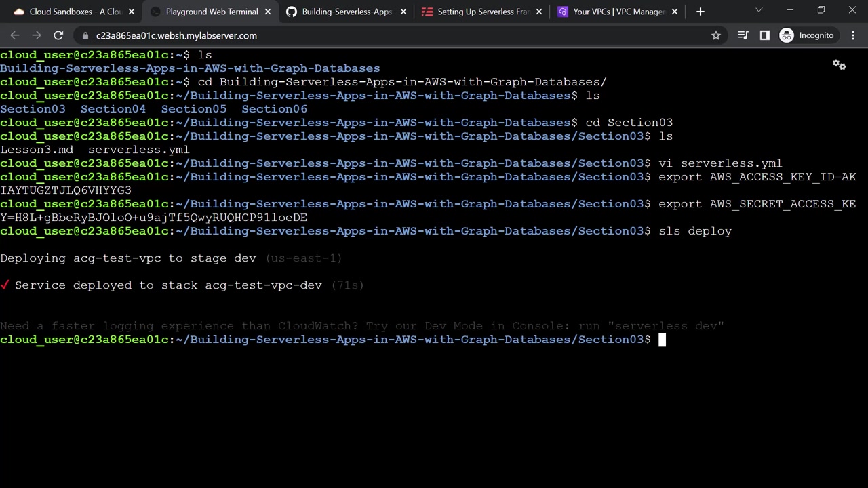Select the Playground Web Terminal tab
Viewport: 868px width, 488px height.
click(210, 12)
